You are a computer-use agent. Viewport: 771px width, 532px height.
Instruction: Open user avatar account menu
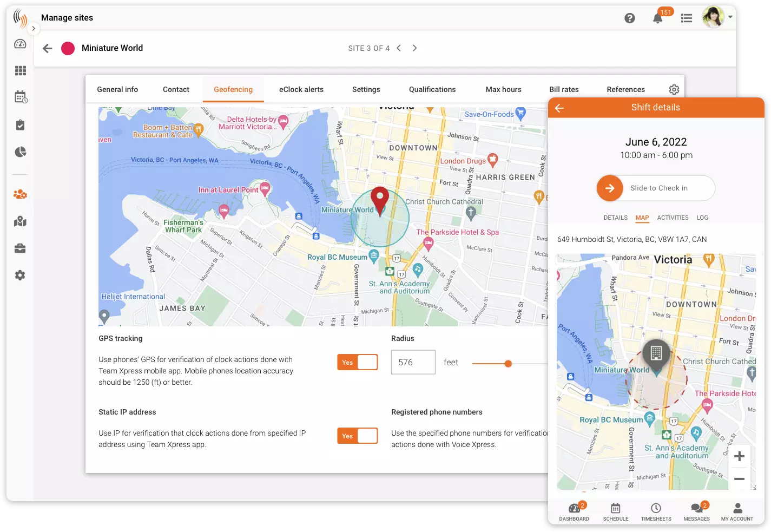713,17
